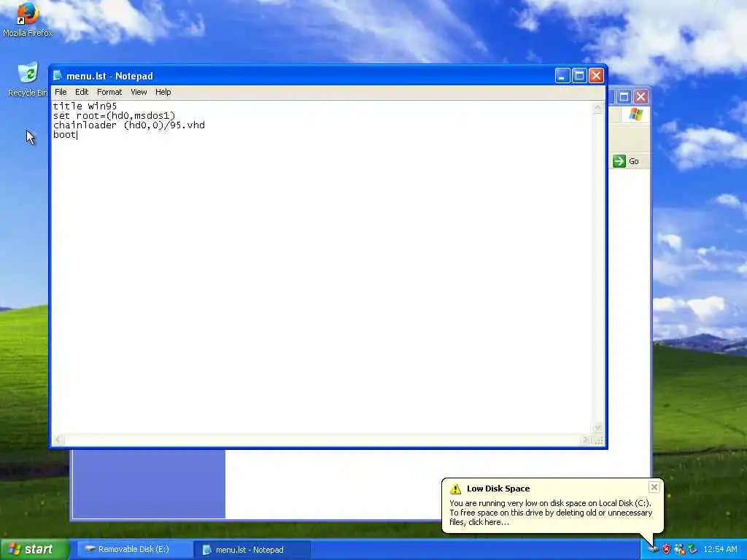This screenshot has height=560, width=747.
Task: Open the Notepad Edit menu
Action: coord(82,92)
